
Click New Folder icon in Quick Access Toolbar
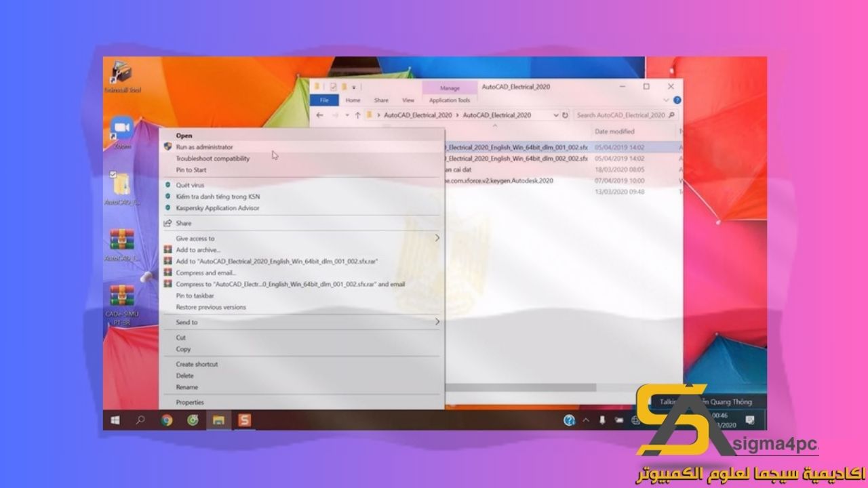(345, 87)
